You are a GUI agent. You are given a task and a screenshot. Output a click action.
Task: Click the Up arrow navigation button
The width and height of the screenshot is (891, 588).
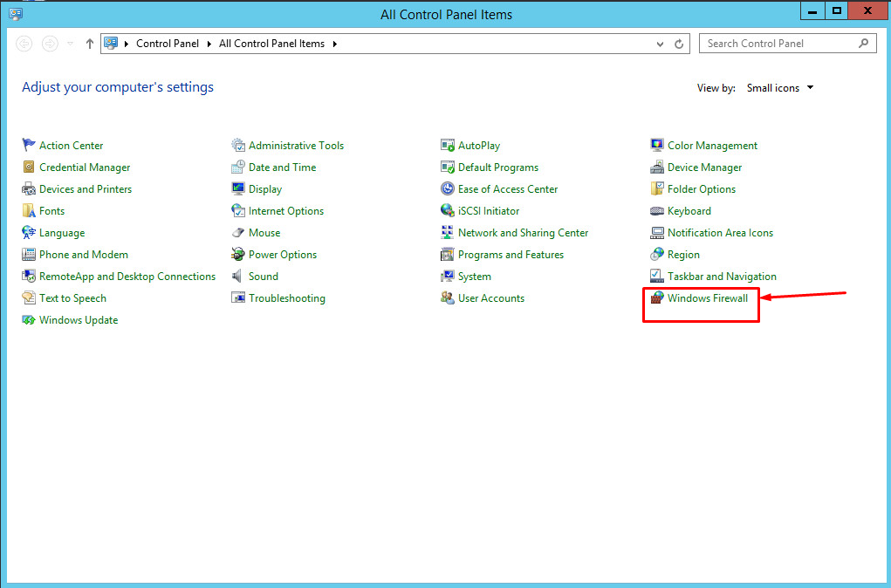click(89, 44)
